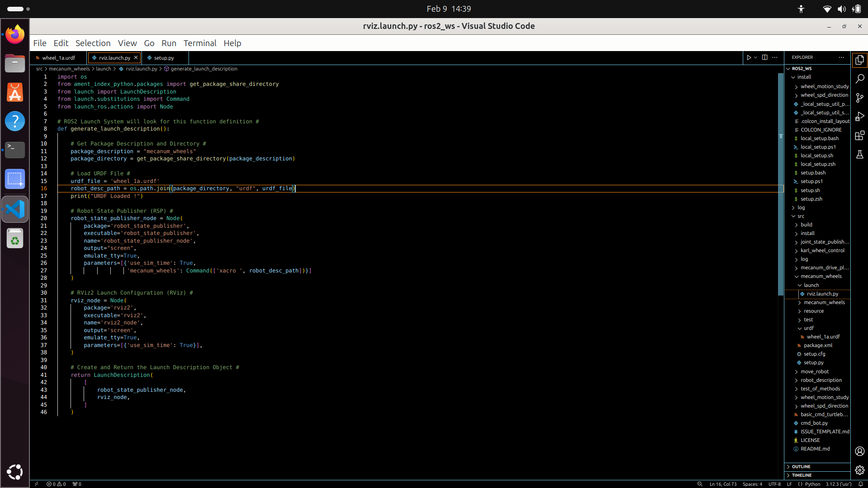The height and width of the screenshot is (488, 868).
Task: Open the Selection menu
Action: [x=93, y=43]
